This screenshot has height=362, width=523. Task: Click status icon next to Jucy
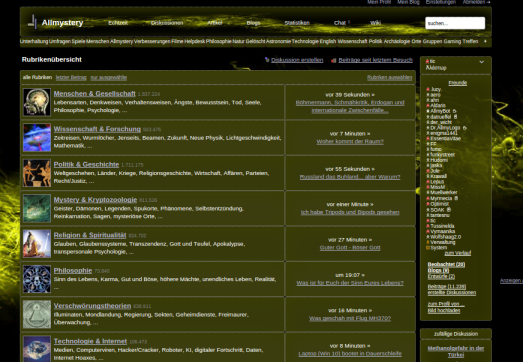[x=428, y=89]
